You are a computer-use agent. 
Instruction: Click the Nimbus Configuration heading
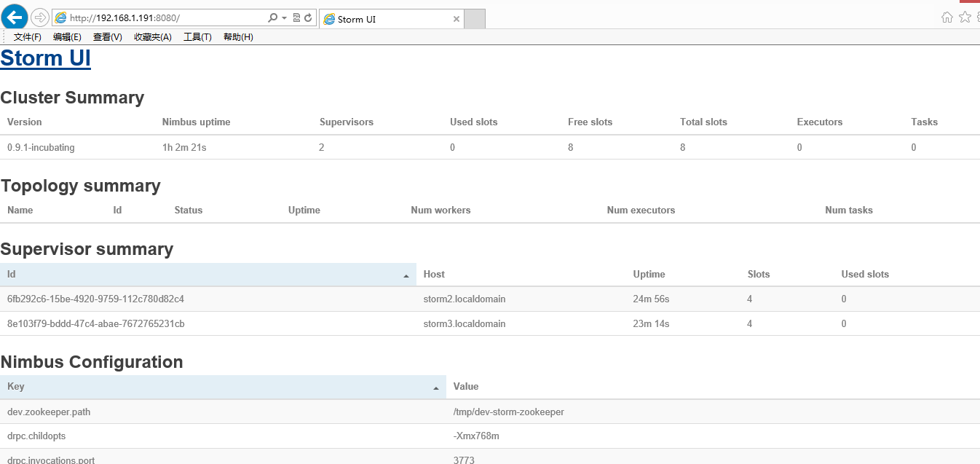click(x=92, y=362)
